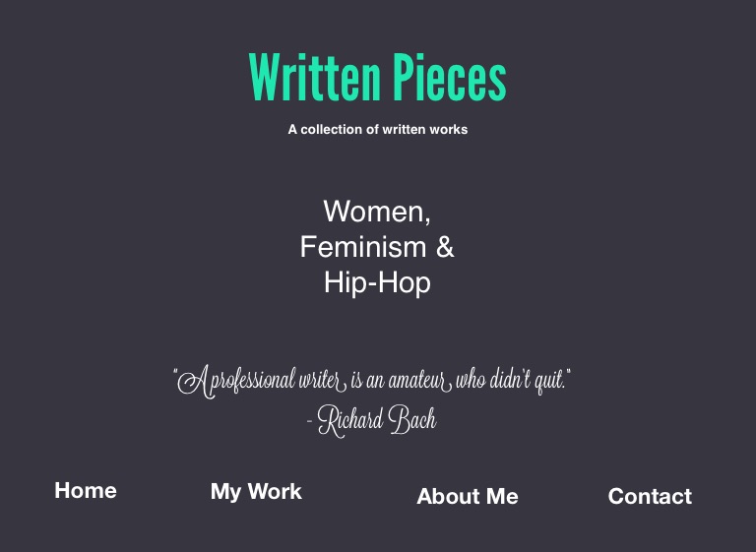Select the 'Feminism &' line of the heading
This screenshot has height=552, width=756.
pyautogui.click(x=377, y=246)
